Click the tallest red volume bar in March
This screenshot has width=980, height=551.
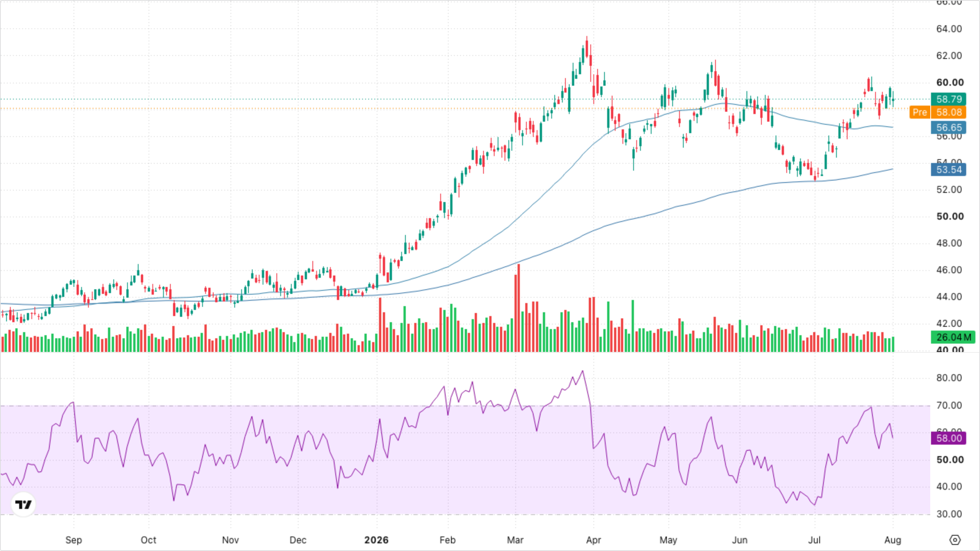(x=519, y=308)
